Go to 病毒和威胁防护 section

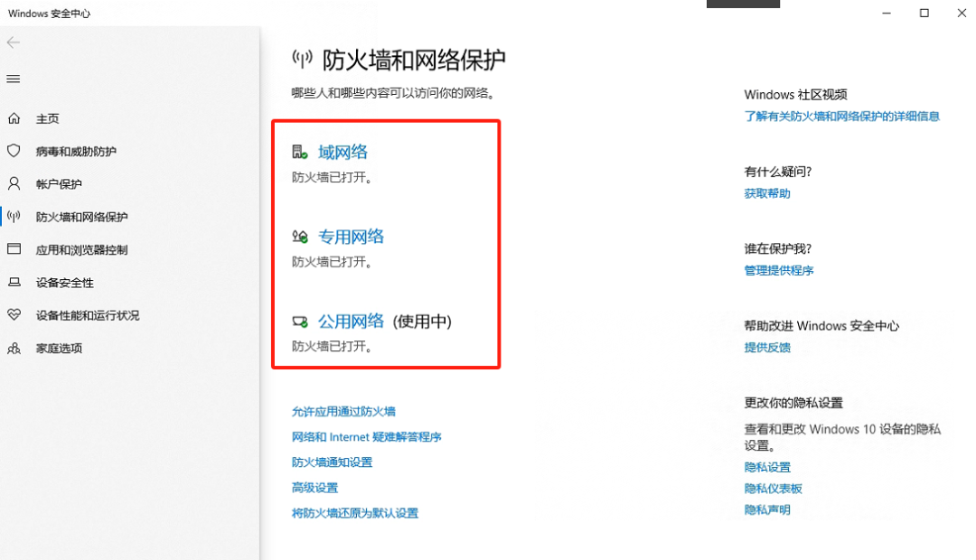pos(76,151)
